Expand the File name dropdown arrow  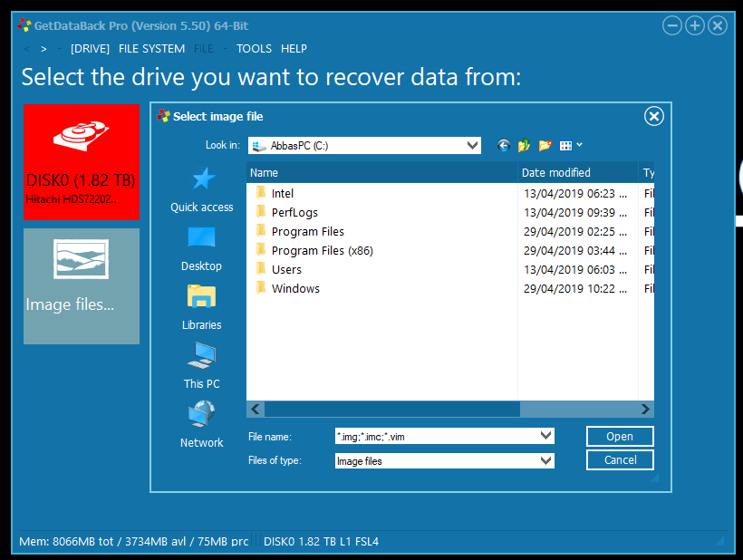[x=545, y=436]
